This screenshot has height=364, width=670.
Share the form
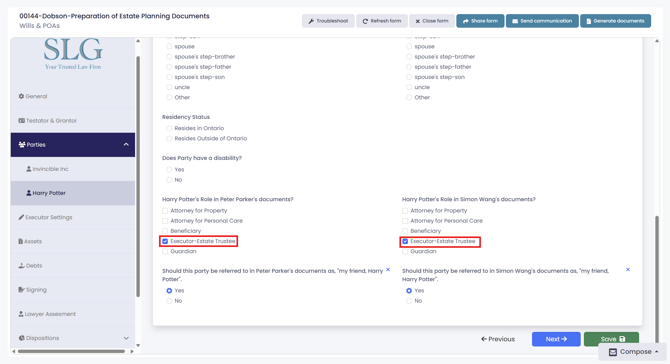(480, 21)
